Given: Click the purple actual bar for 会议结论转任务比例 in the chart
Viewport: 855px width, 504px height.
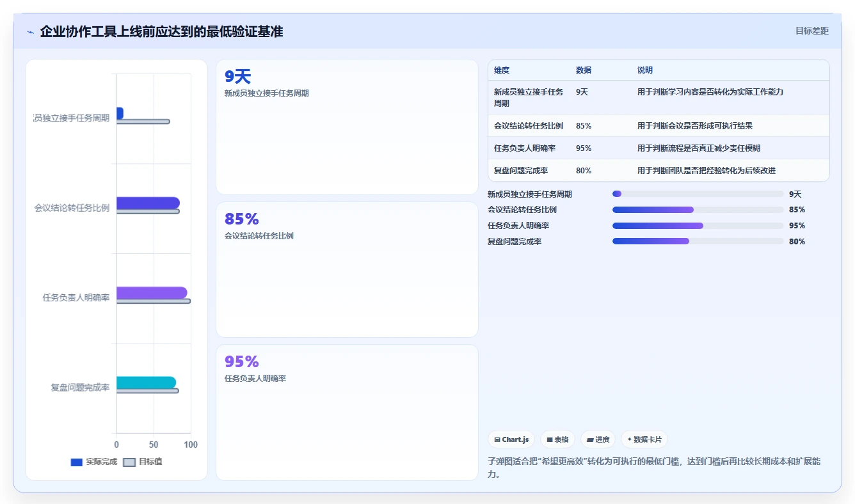Looking at the screenshot, I should pyautogui.click(x=148, y=203).
